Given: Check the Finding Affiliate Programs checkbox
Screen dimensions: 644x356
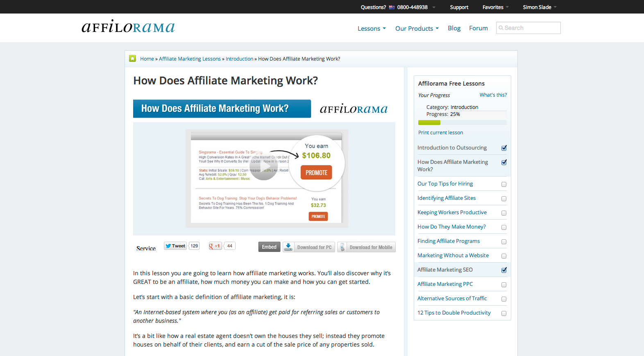Looking at the screenshot, I should [504, 242].
